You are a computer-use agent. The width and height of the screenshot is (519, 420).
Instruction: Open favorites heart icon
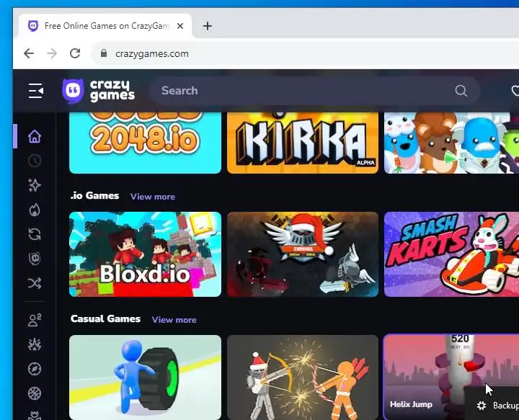click(515, 91)
